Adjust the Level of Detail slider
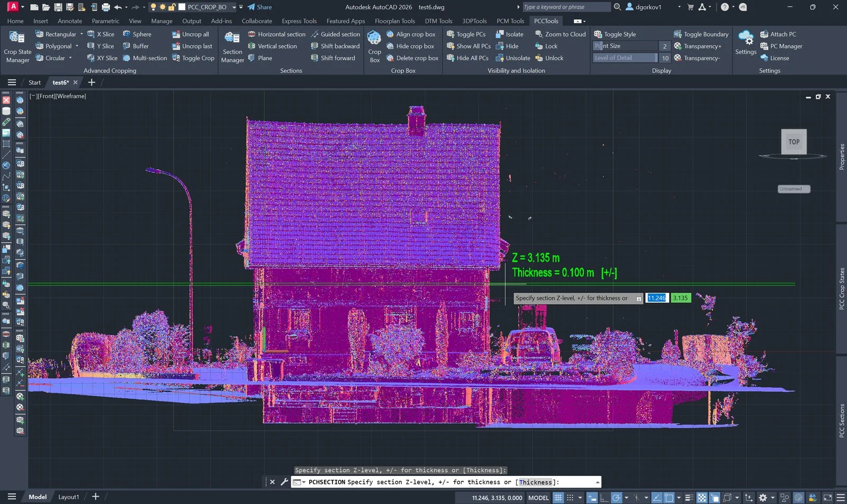Image resolution: width=847 pixels, height=504 pixels. [x=625, y=58]
